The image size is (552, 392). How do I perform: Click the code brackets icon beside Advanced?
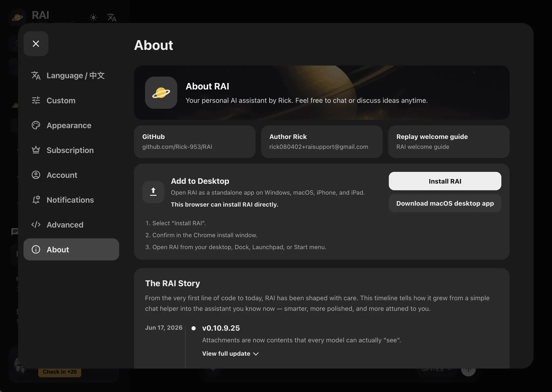pyautogui.click(x=36, y=224)
